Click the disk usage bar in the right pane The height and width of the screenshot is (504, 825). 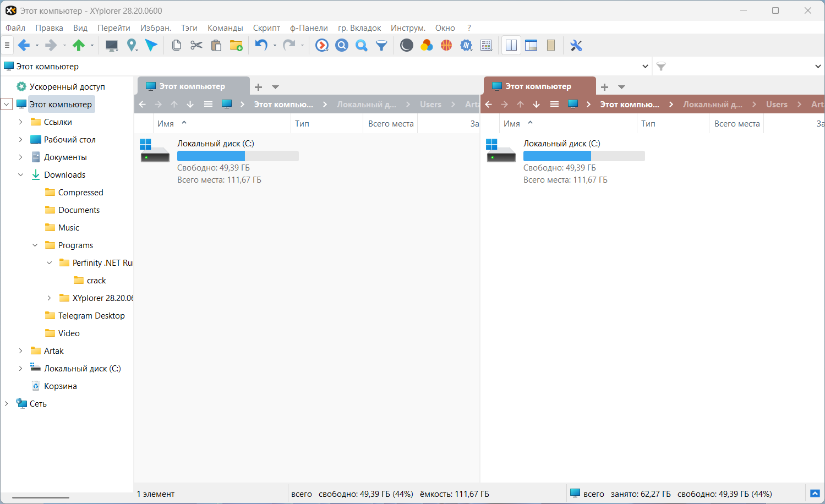(584, 156)
